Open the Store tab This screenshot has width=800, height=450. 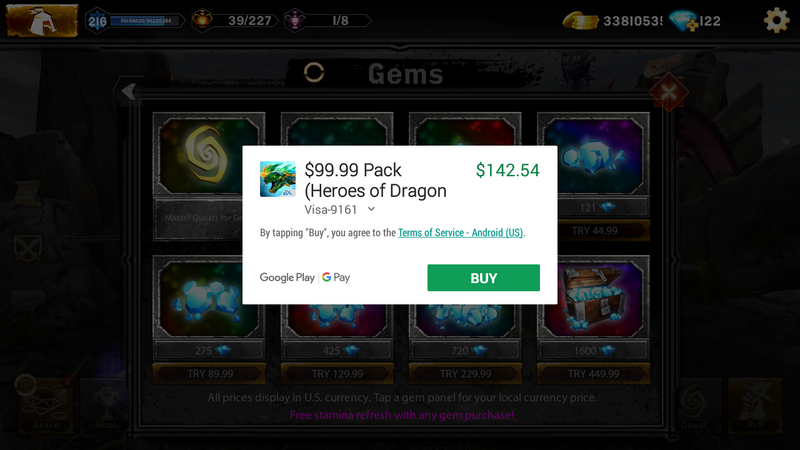(x=45, y=404)
